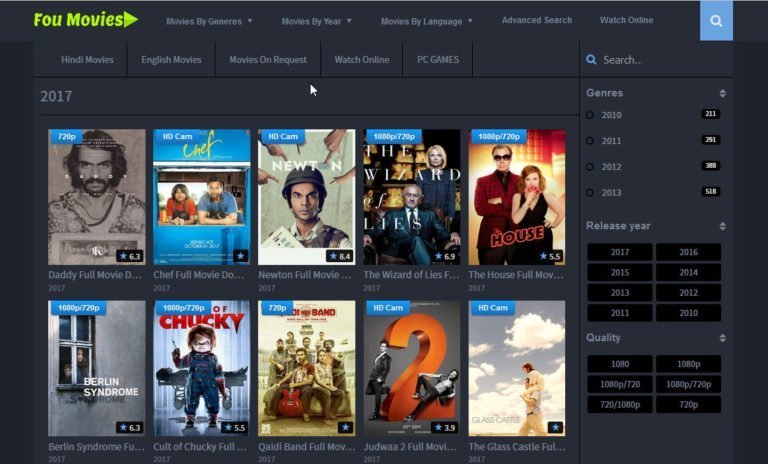Open Watch Online in top menu

tap(626, 20)
